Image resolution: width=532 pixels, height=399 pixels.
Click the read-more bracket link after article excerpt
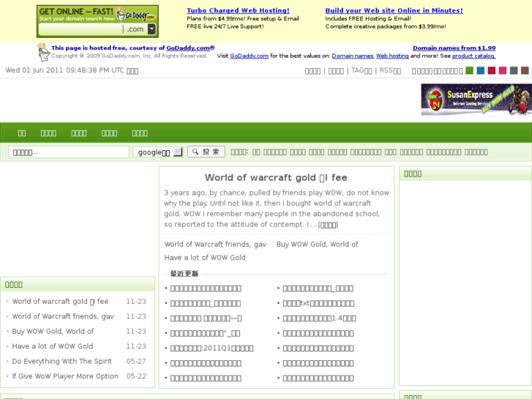click(x=328, y=225)
